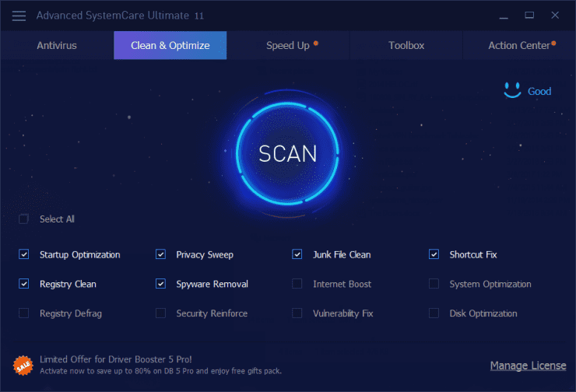The height and width of the screenshot is (392, 576).
Task: Uncheck Startup Optimization
Action: coord(24,254)
